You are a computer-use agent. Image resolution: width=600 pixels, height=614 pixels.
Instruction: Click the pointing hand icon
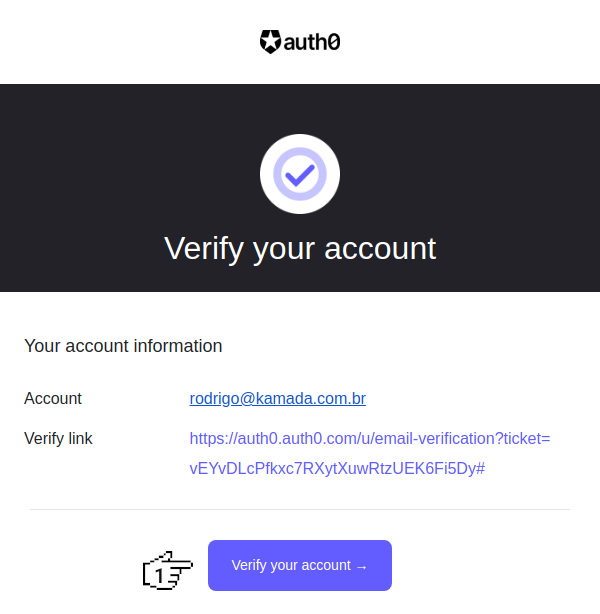point(168,569)
